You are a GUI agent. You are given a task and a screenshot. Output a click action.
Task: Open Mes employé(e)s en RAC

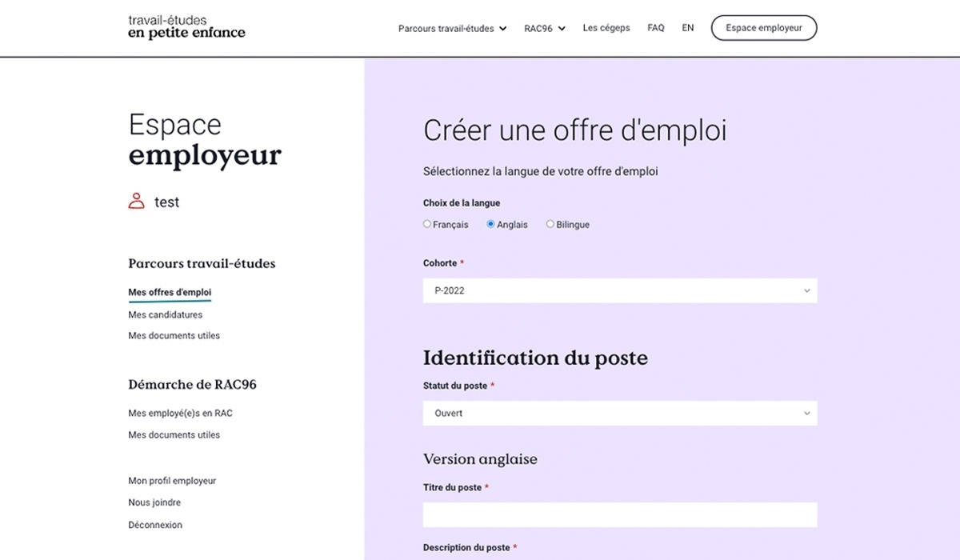coord(181,414)
